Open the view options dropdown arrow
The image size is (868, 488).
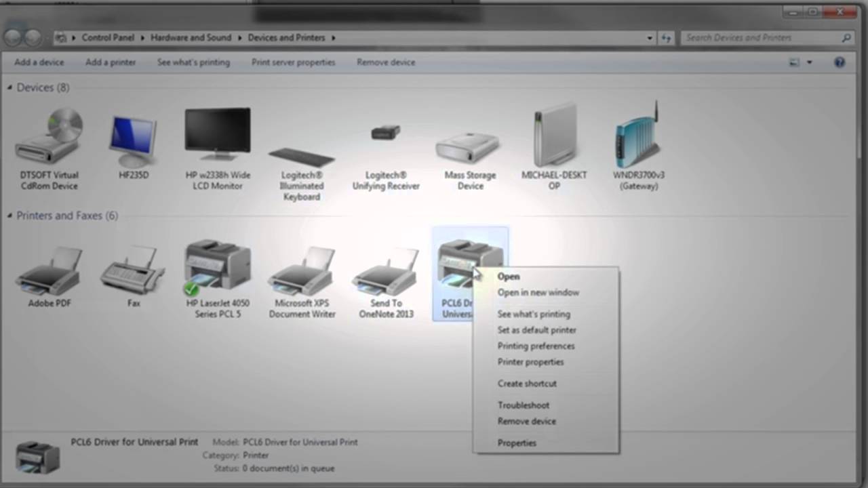[x=809, y=62]
